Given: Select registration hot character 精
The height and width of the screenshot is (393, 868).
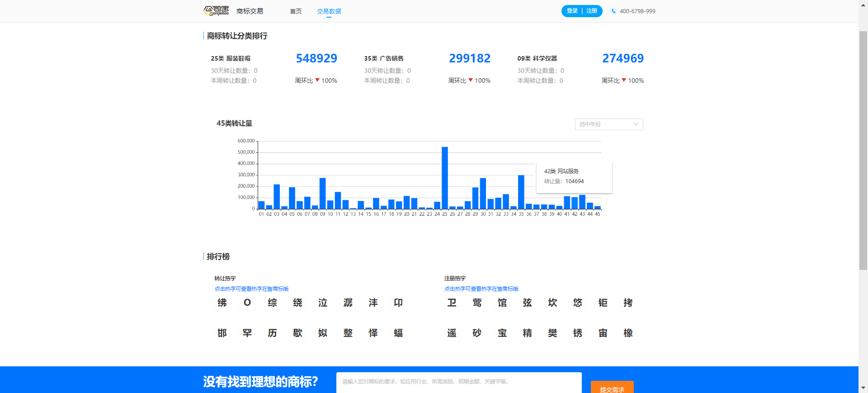Looking at the screenshot, I should (x=527, y=333).
